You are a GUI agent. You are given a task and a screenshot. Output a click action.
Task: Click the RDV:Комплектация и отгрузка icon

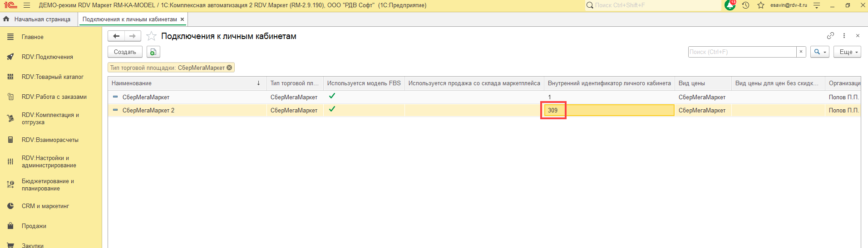tap(10, 119)
